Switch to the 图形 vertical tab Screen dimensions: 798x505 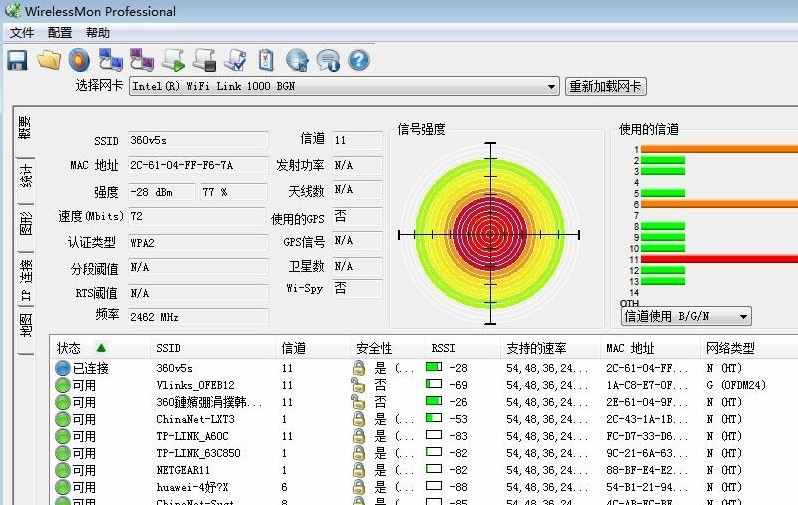click(x=25, y=223)
